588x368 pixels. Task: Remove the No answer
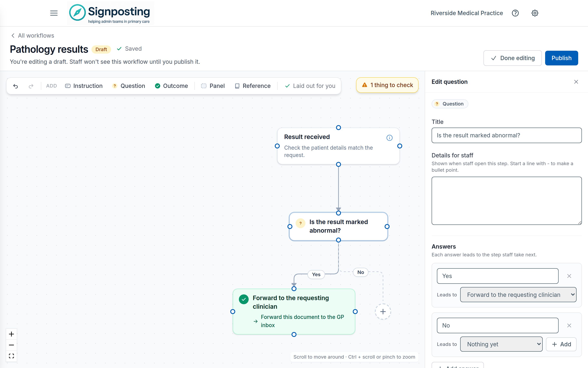569,325
